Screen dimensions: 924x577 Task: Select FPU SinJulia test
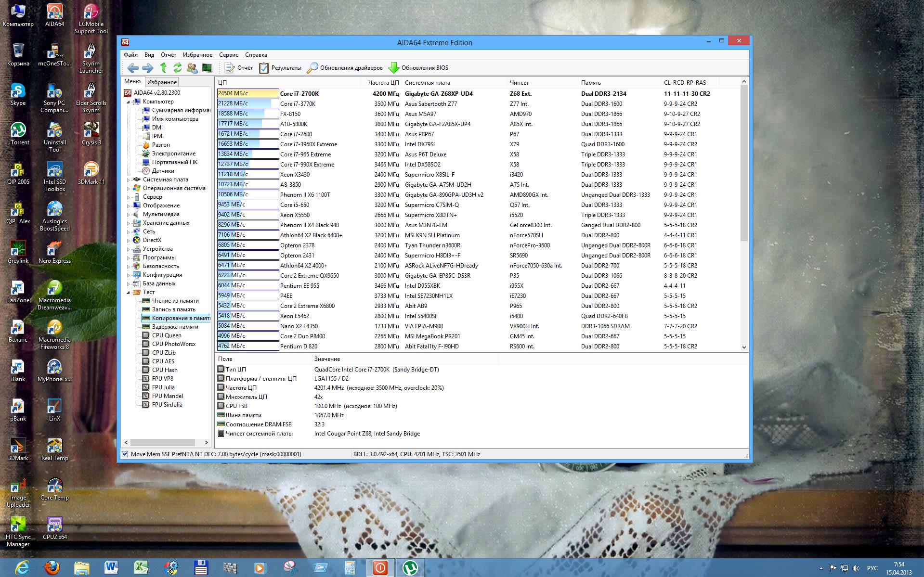tap(167, 405)
